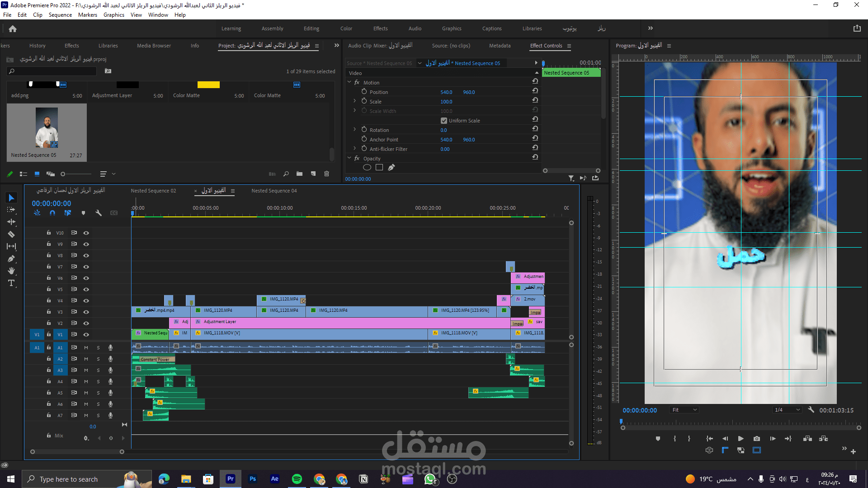Open the Color workspace
The height and width of the screenshot is (488, 868).
(346, 28)
